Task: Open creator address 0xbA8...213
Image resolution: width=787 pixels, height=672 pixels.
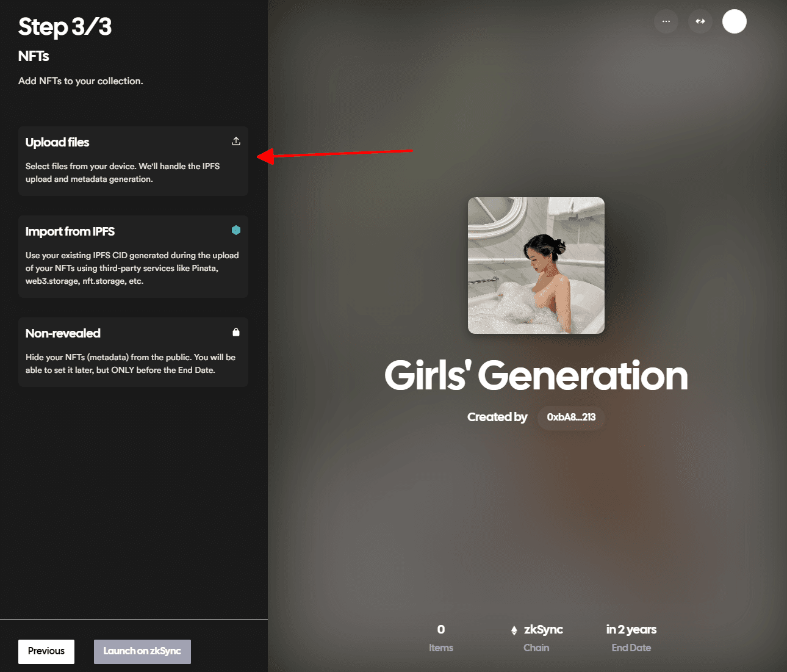Action: click(571, 417)
